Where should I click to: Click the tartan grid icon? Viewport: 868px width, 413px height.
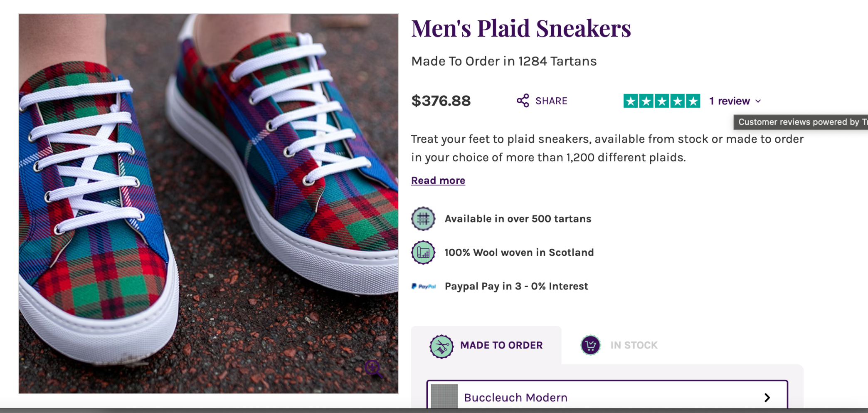[x=423, y=219]
